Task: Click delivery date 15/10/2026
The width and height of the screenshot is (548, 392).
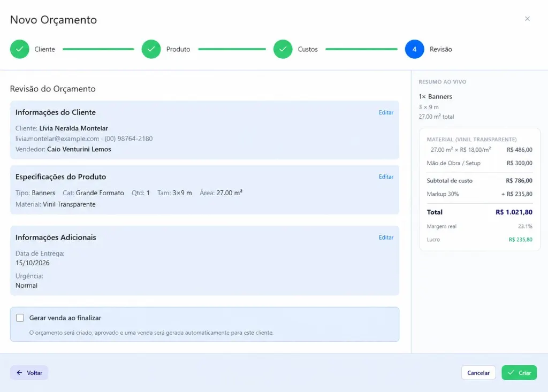Action: [33, 263]
